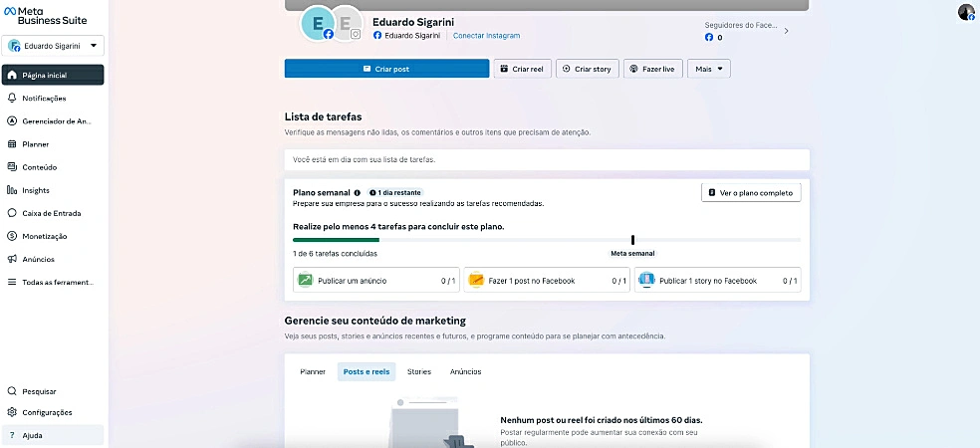Open Anúncios in the sidebar
980x448 pixels.
coord(53,259)
